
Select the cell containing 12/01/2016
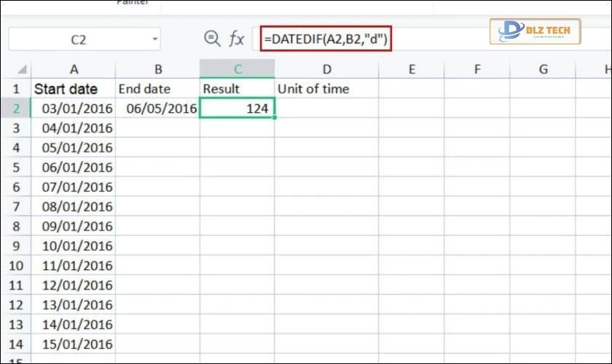pos(74,285)
